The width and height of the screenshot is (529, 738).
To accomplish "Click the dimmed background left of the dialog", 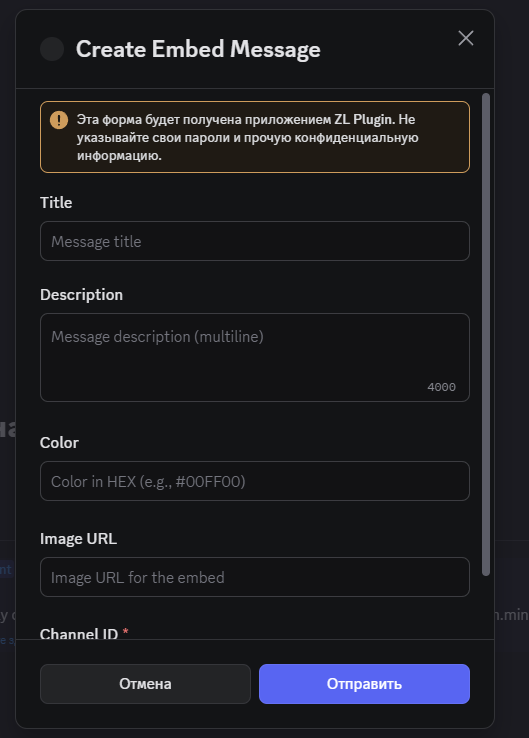I will [x=7, y=329].
